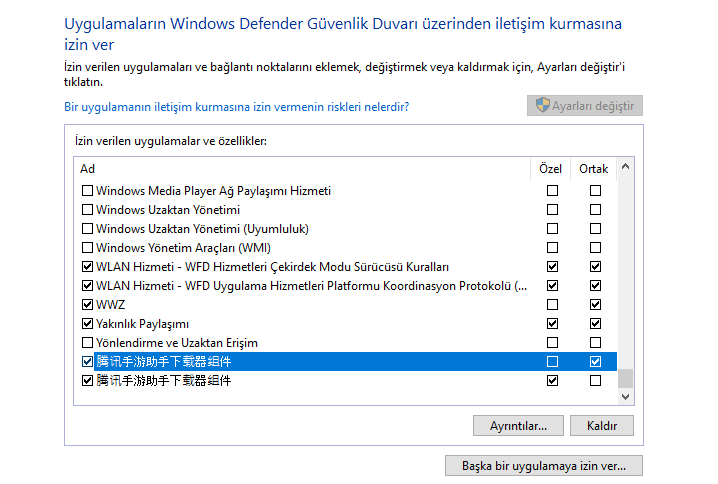Check Ortak for Windows Media Player row
Image resolution: width=718 pixels, height=484 pixels.
595,190
